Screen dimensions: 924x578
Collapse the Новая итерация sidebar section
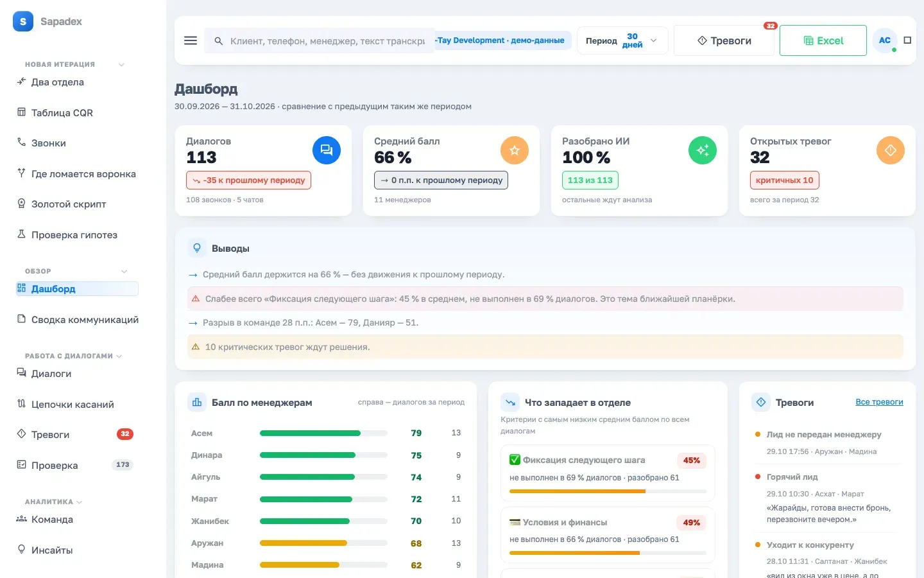coord(121,64)
